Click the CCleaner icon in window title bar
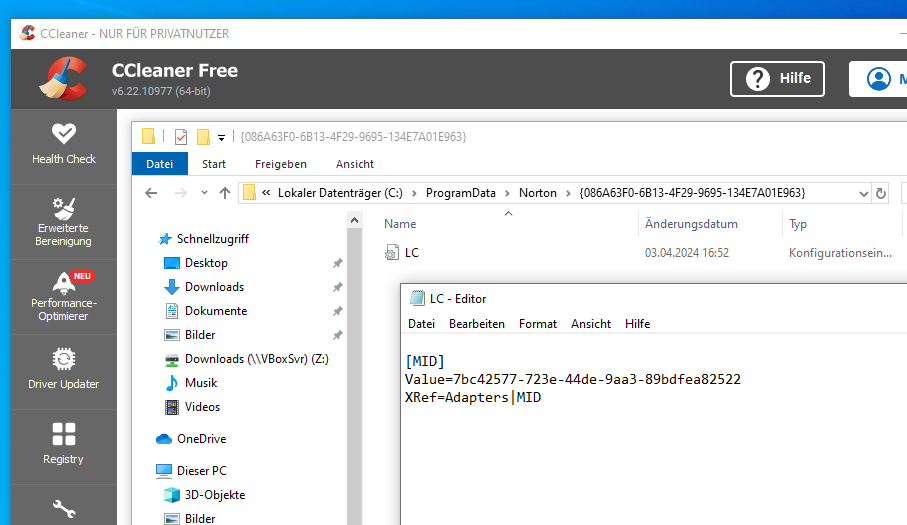Screen dimensions: 907x525 click(27, 33)
